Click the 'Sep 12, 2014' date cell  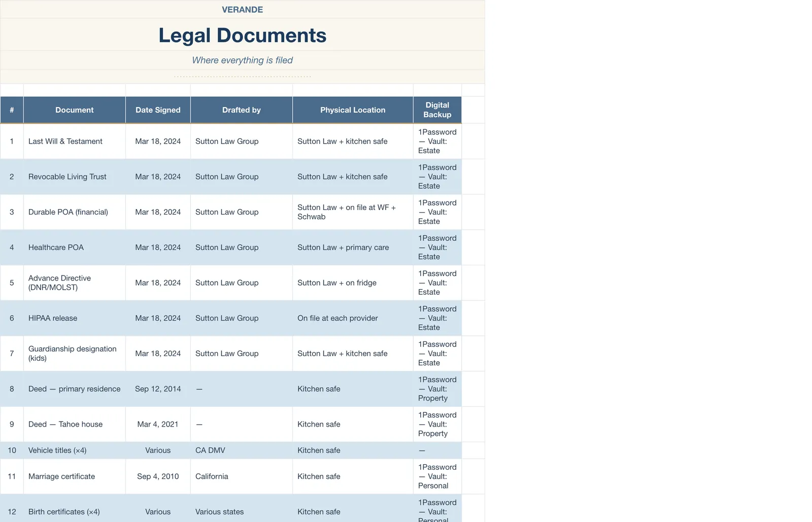[158, 389]
